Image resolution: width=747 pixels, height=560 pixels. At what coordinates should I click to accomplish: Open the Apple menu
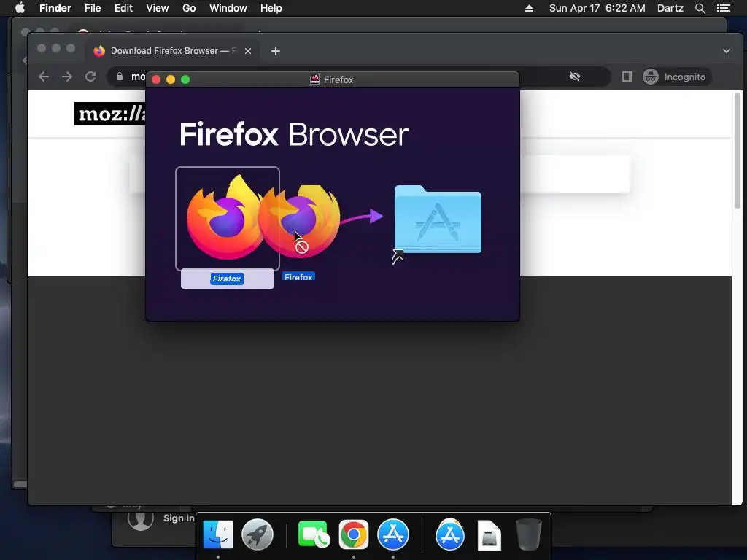(x=20, y=8)
